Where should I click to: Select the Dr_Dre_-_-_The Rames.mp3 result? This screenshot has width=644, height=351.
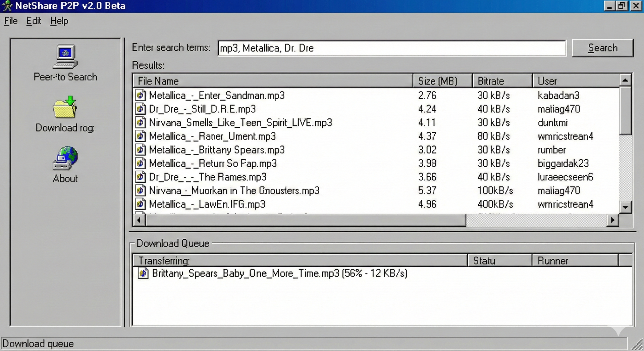(x=376, y=177)
